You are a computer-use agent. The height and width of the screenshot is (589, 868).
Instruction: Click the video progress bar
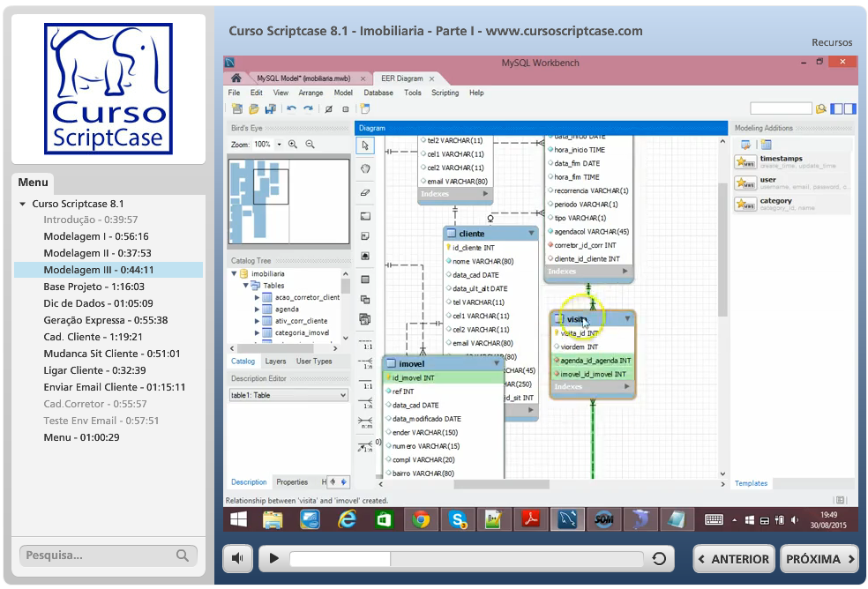[466, 559]
